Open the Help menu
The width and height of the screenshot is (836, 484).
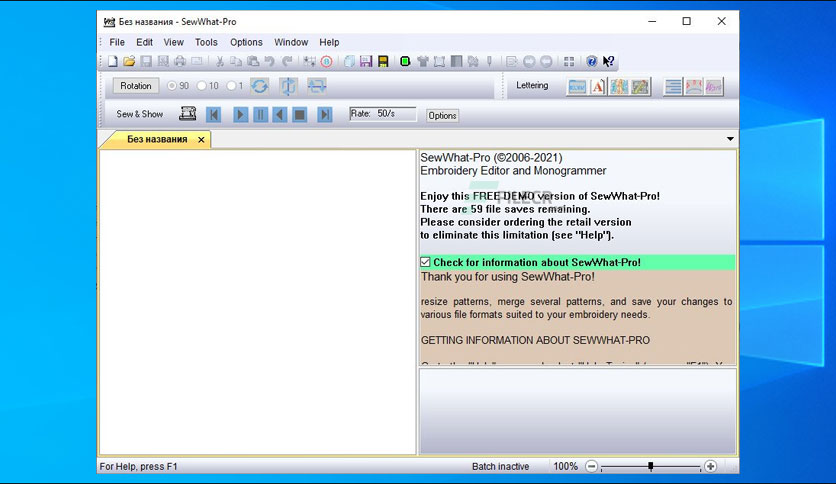tap(329, 42)
